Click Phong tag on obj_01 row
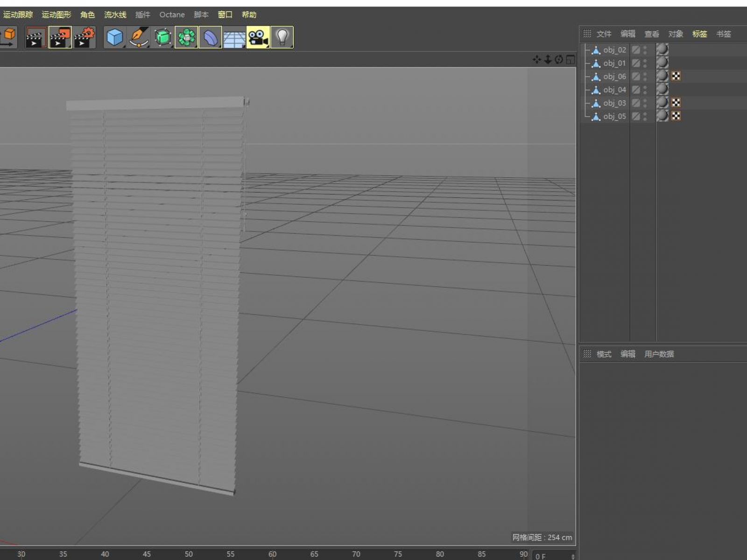Screen dimensions: 747x560 662,63
